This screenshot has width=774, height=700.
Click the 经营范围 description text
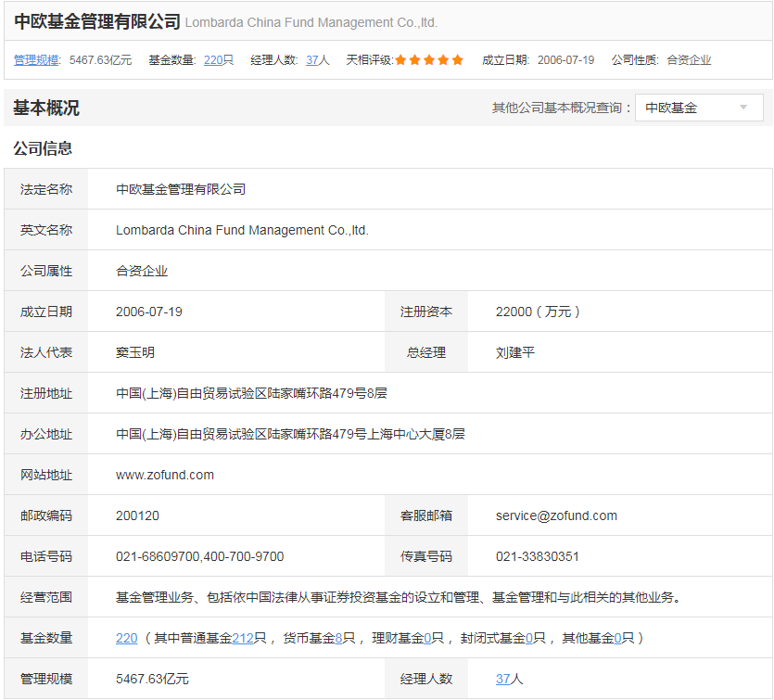[400, 598]
